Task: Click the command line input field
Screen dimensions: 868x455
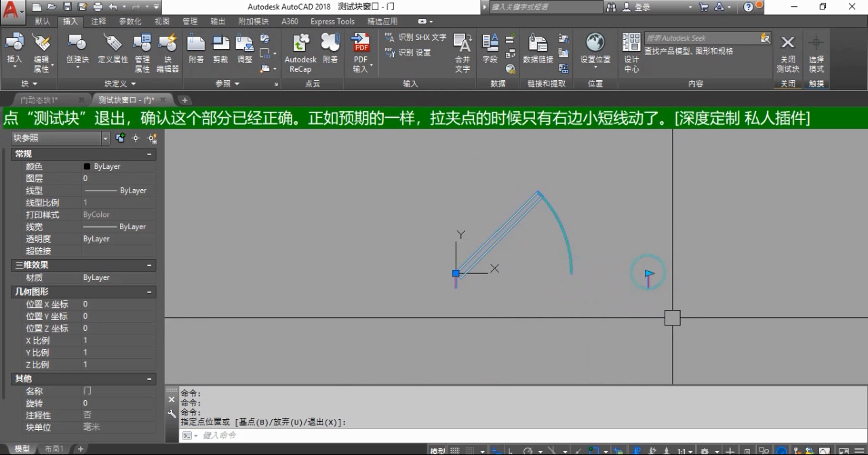Action: click(522, 435)
